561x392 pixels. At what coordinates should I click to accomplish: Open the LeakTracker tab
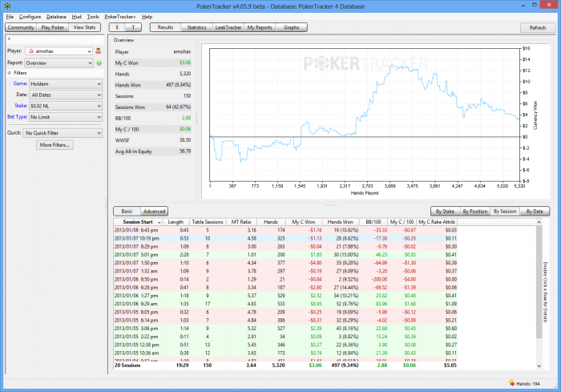point(228,27)
